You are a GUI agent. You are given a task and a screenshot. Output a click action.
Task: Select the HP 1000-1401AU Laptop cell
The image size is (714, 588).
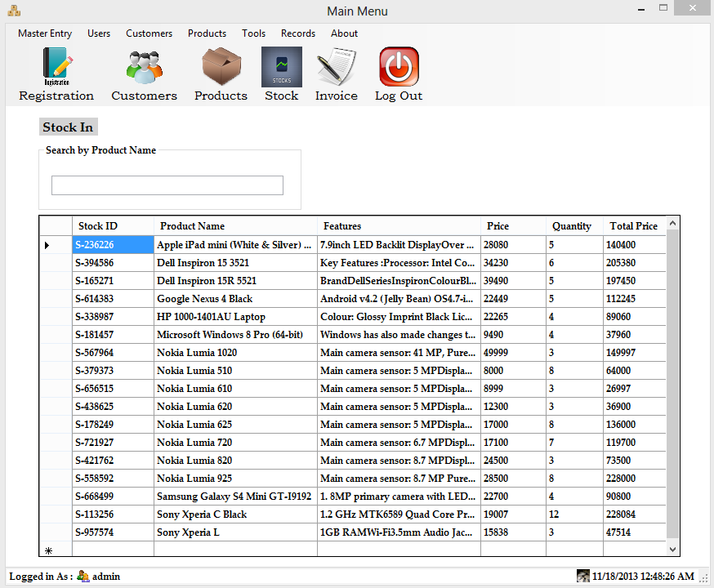235,317
